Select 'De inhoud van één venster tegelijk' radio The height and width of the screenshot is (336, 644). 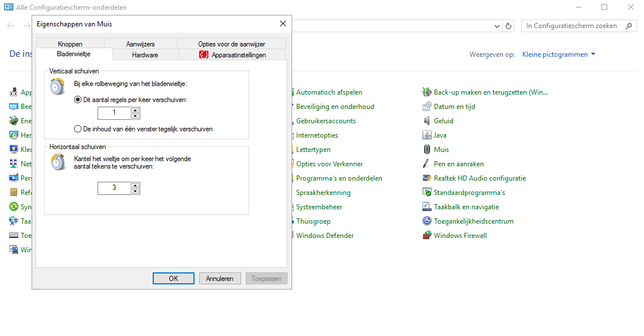77,129
